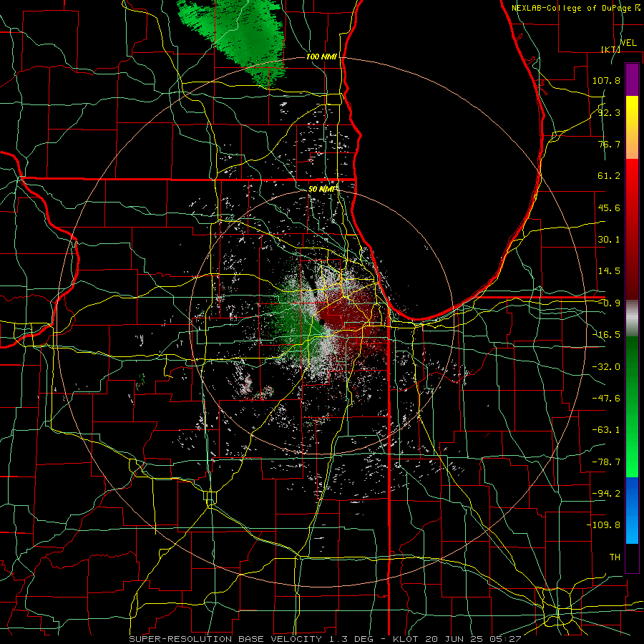Image resolution: width=644 pixels, height=644 pixels.
Task: Click the black radar site dot at map center
Action: click(323, 324)
